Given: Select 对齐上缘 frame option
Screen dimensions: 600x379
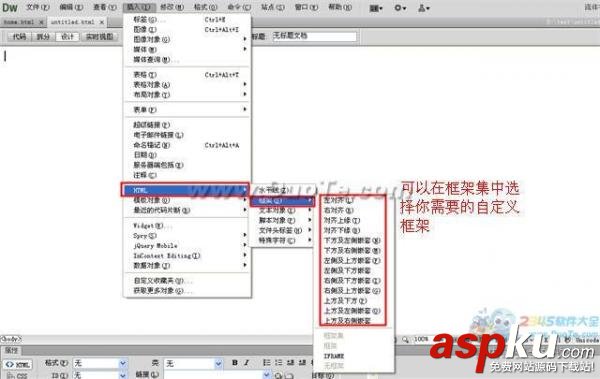Looking at the screenshot, I should 353,220.
